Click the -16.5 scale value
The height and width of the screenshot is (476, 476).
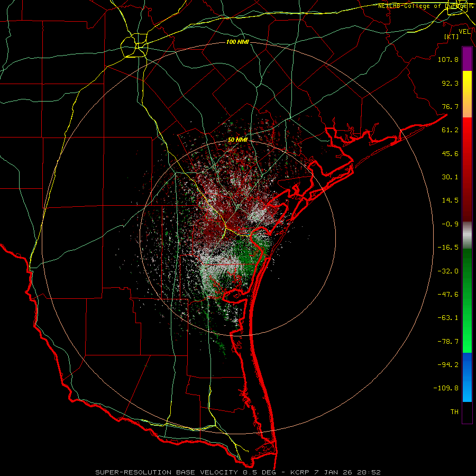[x=448, y=248]
